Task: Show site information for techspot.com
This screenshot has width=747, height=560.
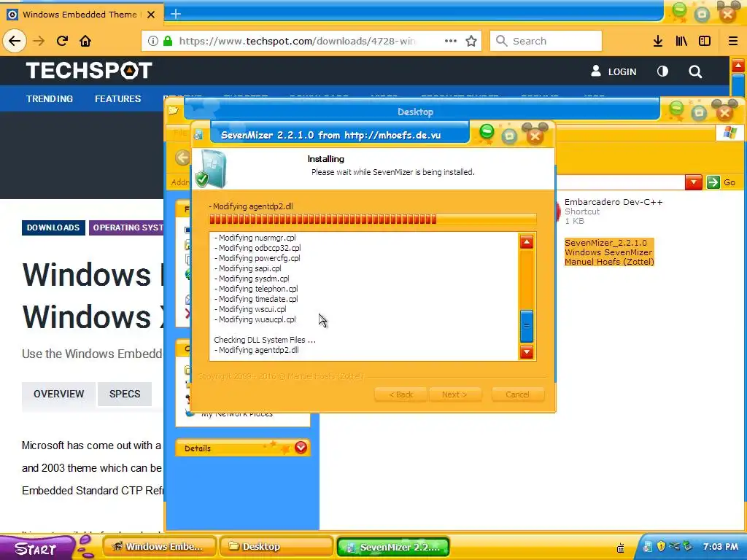Action: (152, 41)
